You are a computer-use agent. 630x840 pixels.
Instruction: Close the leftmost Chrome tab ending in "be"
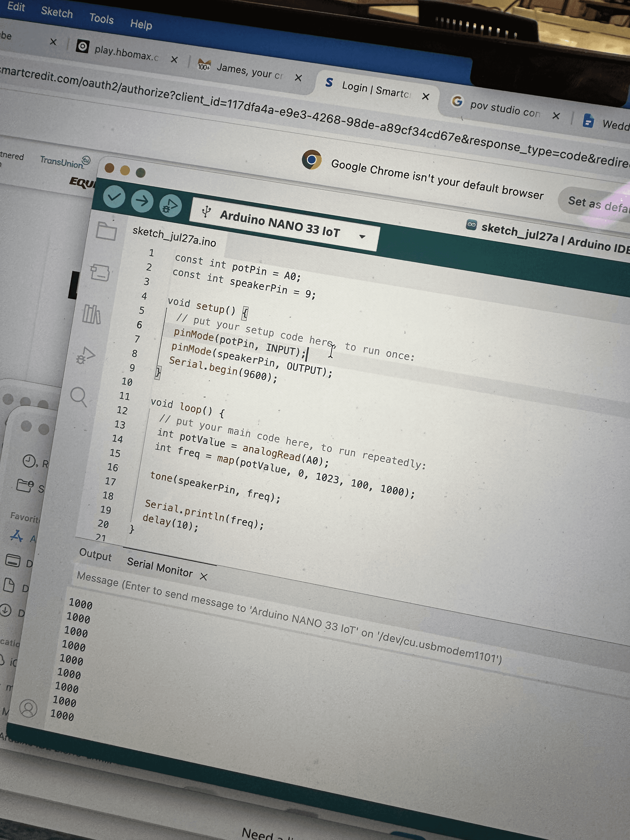[53, 42]
